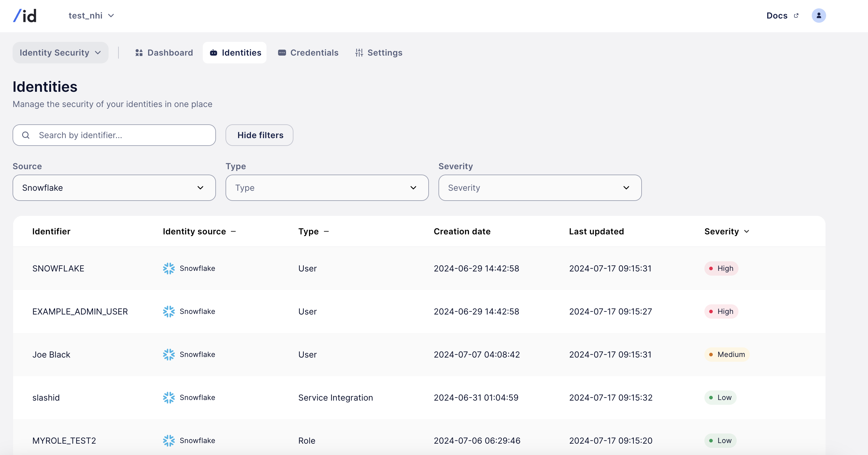The height and width of the screenshot is (455, 868).
Task: Click the search magnifier icon
Action: coord(26,135)
